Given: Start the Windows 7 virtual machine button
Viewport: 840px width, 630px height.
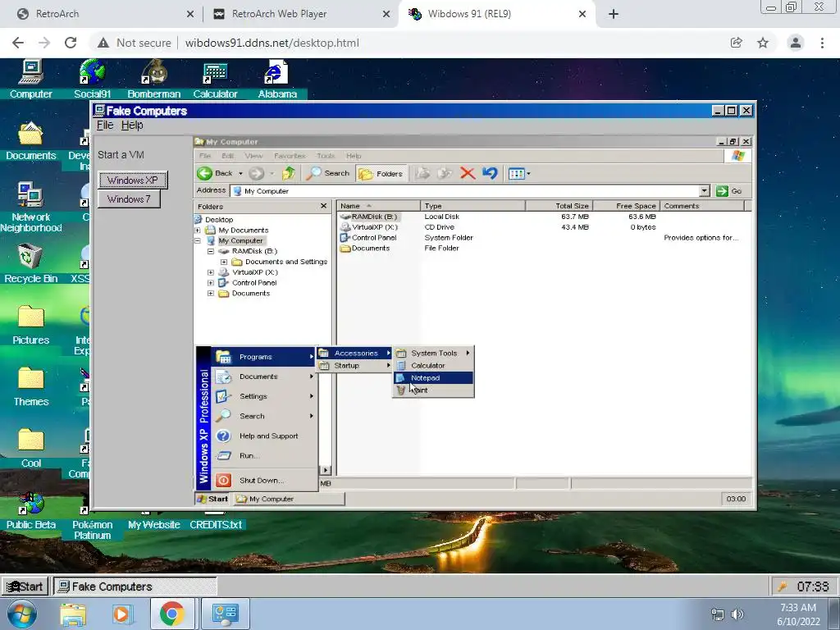Looking at the screenshot, I should click(x=129, y=199).
